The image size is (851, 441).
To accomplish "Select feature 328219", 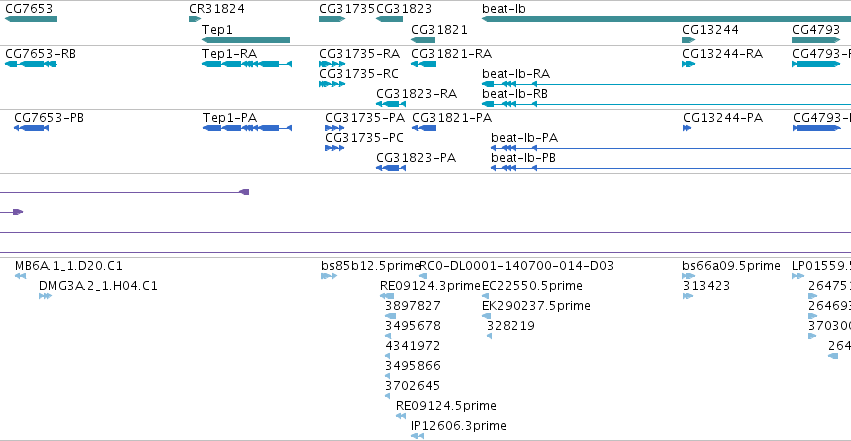I will pyautogui.click(x=511, y=326).
